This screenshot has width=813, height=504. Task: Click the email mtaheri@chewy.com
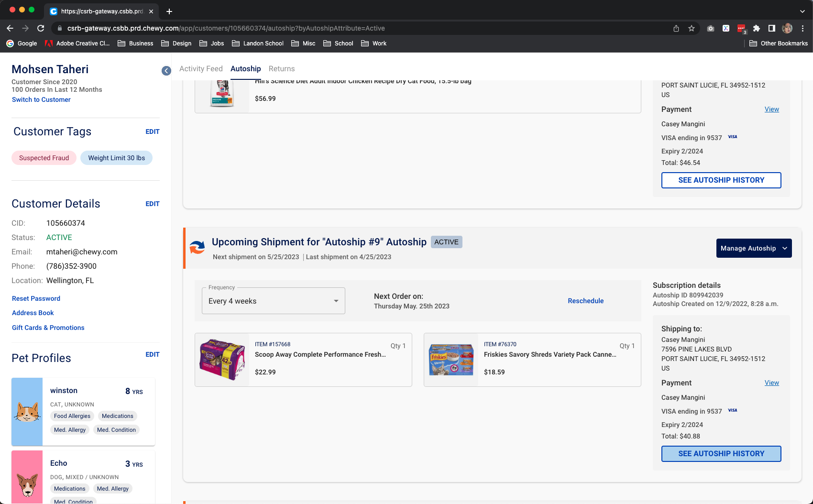pos(82,252)
